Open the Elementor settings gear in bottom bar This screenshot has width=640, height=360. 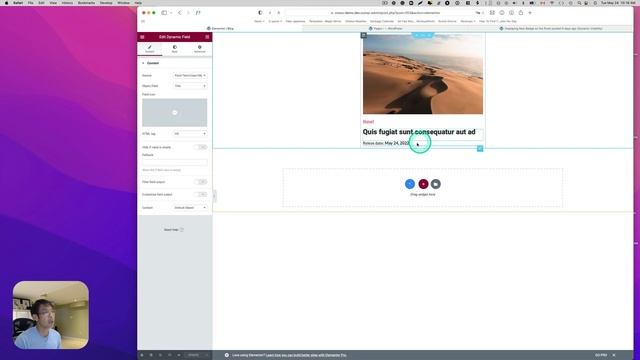pos(142,355)
